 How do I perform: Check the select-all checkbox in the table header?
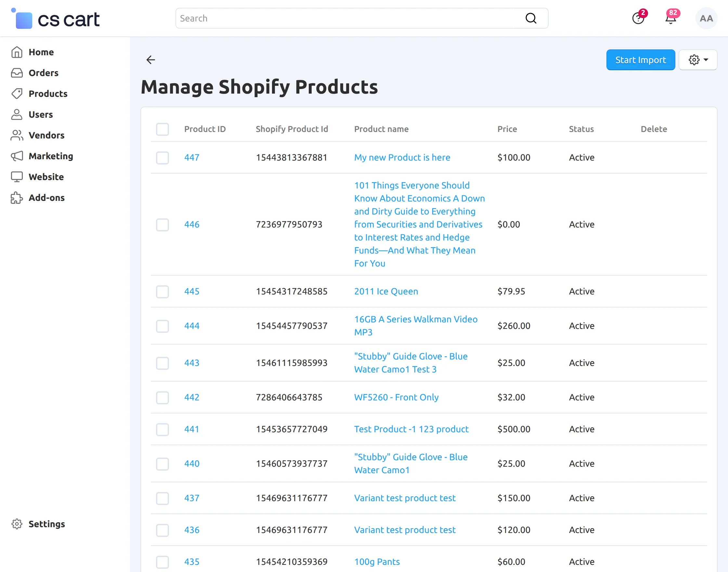pyautogui.click(x=162, y=129)
